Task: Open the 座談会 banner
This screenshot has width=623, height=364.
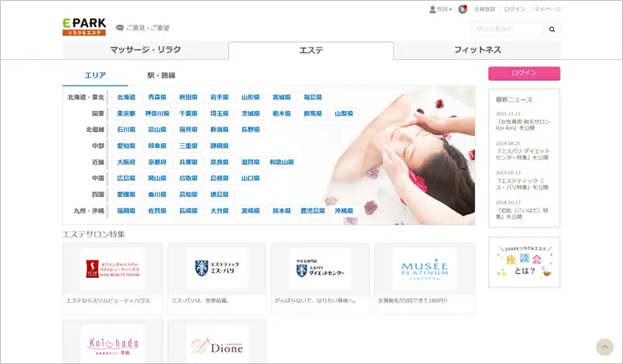Action: tap(524, 262)
